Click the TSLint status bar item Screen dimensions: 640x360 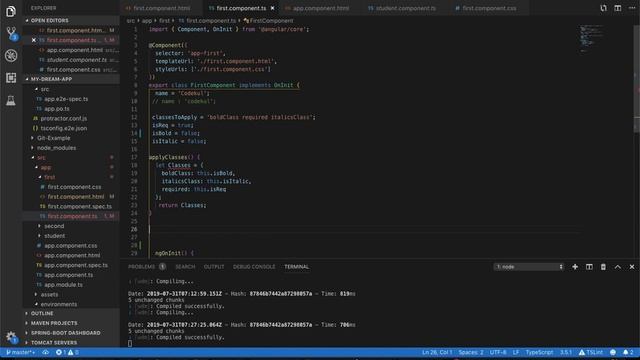[x=591, y=352]
